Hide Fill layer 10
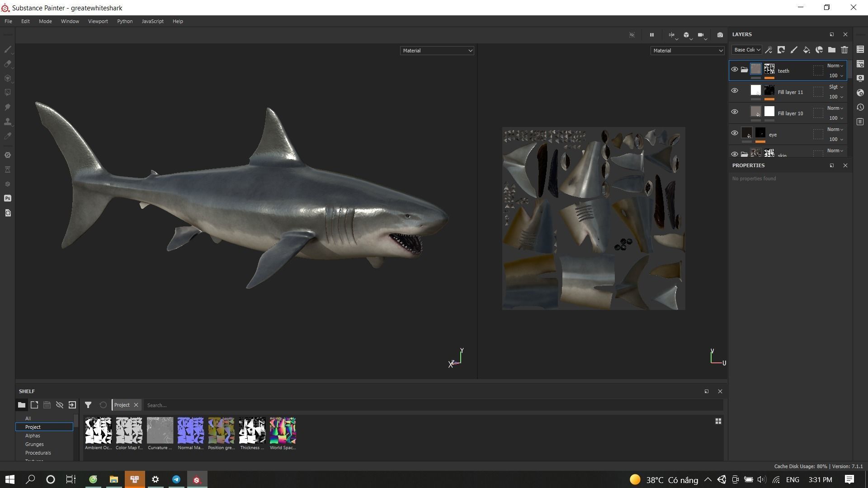 click(x=735, y=112)
